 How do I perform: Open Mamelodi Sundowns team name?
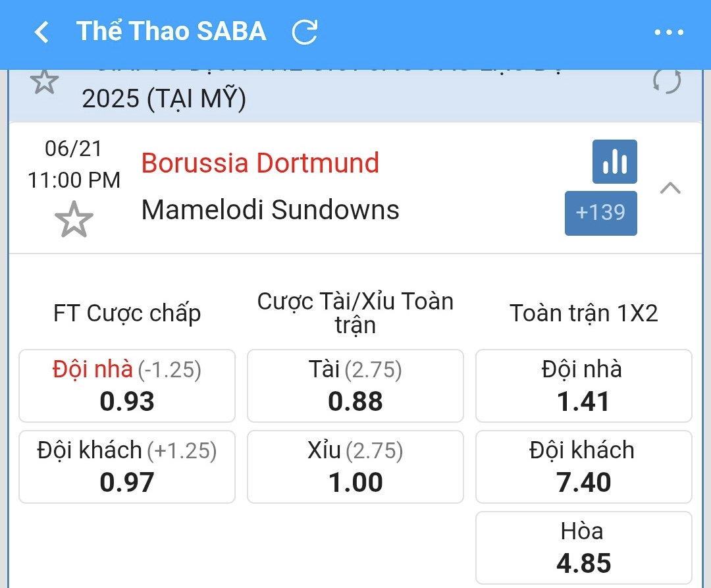click(x=271, y=210)
